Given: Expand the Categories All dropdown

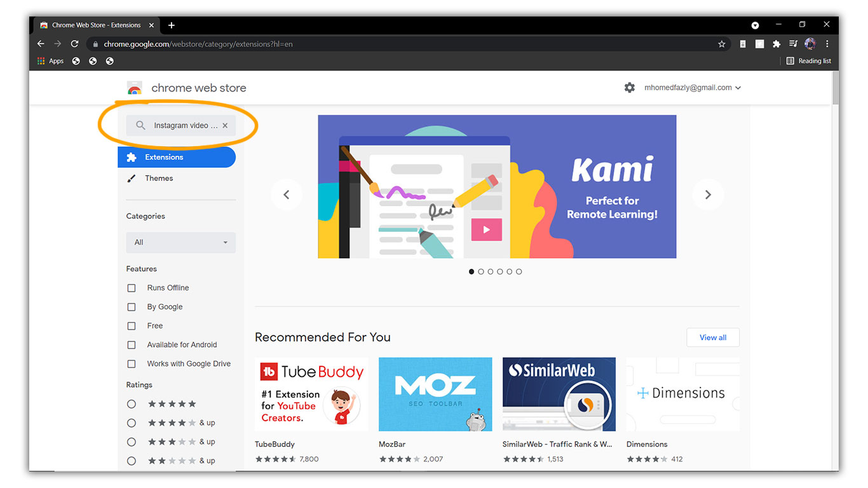Looking at the screenshot, I should click(x=181, y=242).
